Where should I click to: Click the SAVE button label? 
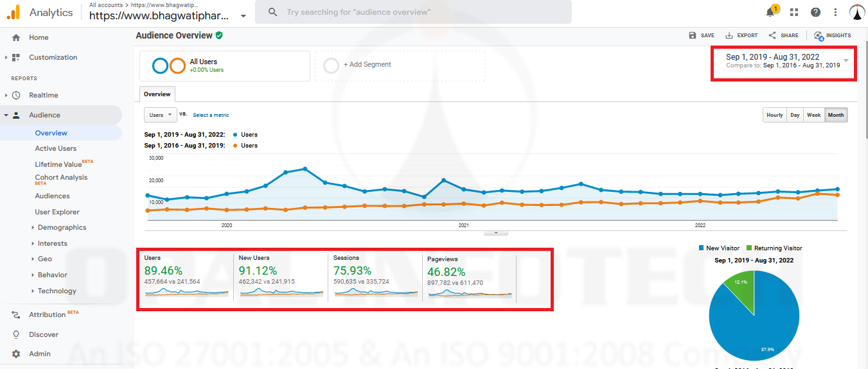tap(707, 35)
